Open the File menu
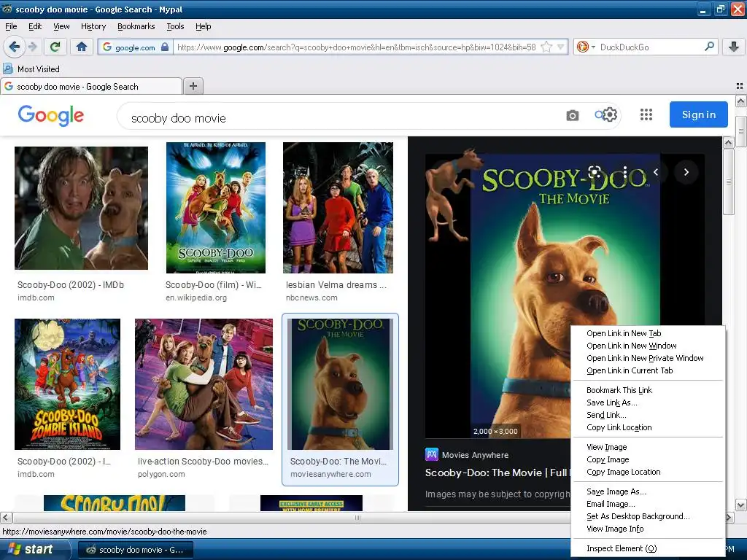Screen dimensions: 747x560 click(x=11, y=26)
